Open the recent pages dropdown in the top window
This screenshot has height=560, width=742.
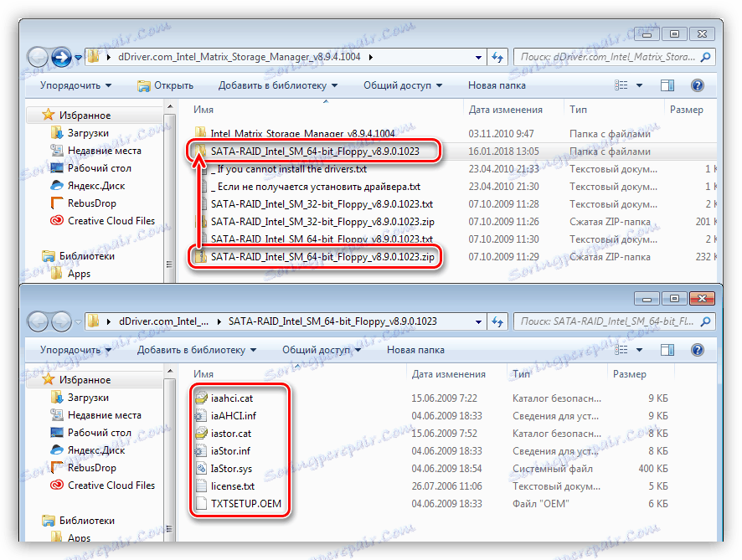78,57
